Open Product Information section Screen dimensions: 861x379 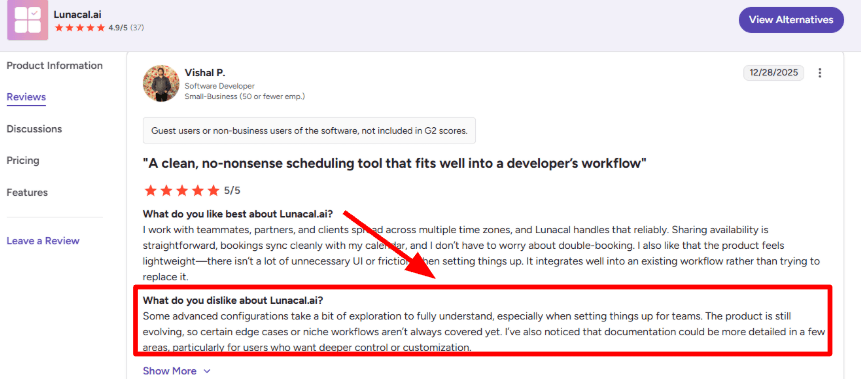pyautogui.click(x=54, y=65)
